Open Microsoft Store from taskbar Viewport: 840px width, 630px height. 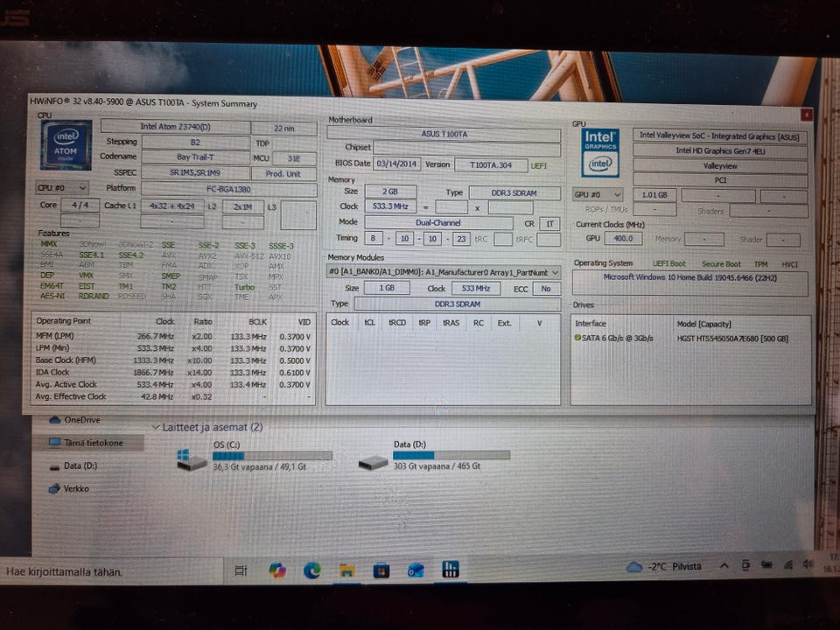[381, 570]
